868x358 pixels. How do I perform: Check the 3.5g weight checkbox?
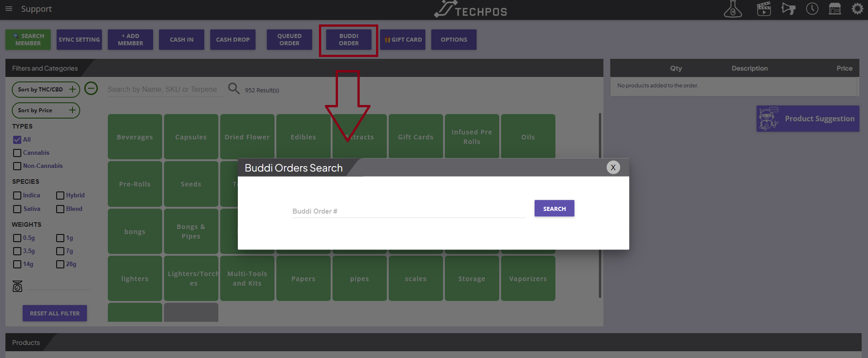[17, 251]
